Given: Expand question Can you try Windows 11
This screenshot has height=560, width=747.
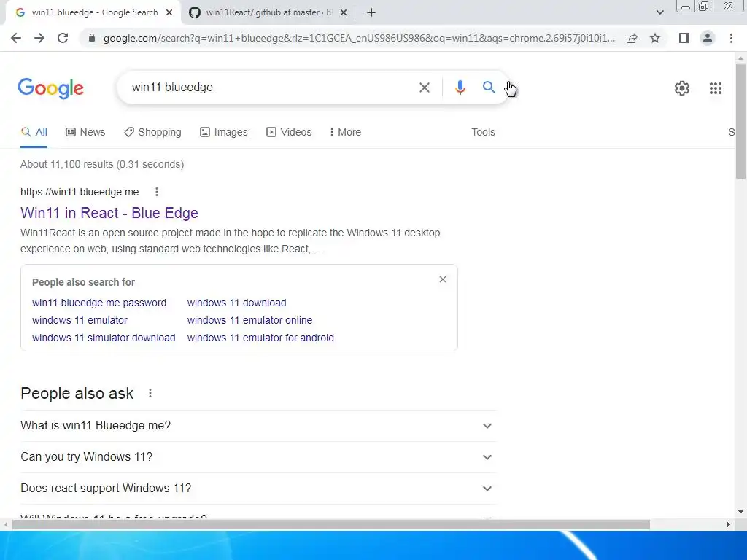Looking at the screenshot, I should coord(258,457).
